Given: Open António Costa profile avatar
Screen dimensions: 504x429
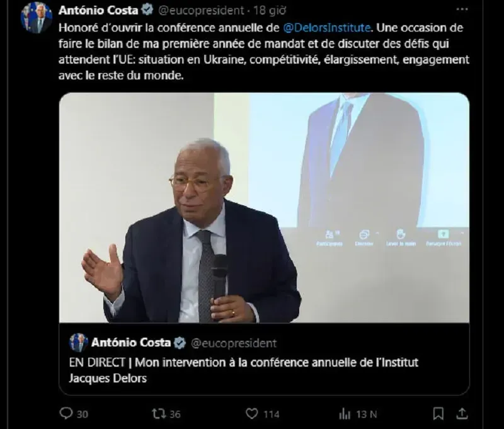Looking at the screenshot, I should coord(37,18).
